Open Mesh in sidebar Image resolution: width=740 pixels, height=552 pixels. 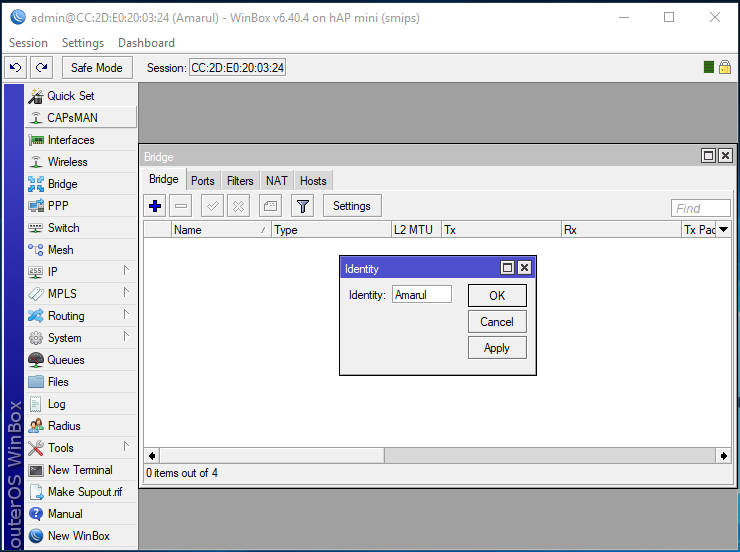pyautogui.click(x=81, y=250)
